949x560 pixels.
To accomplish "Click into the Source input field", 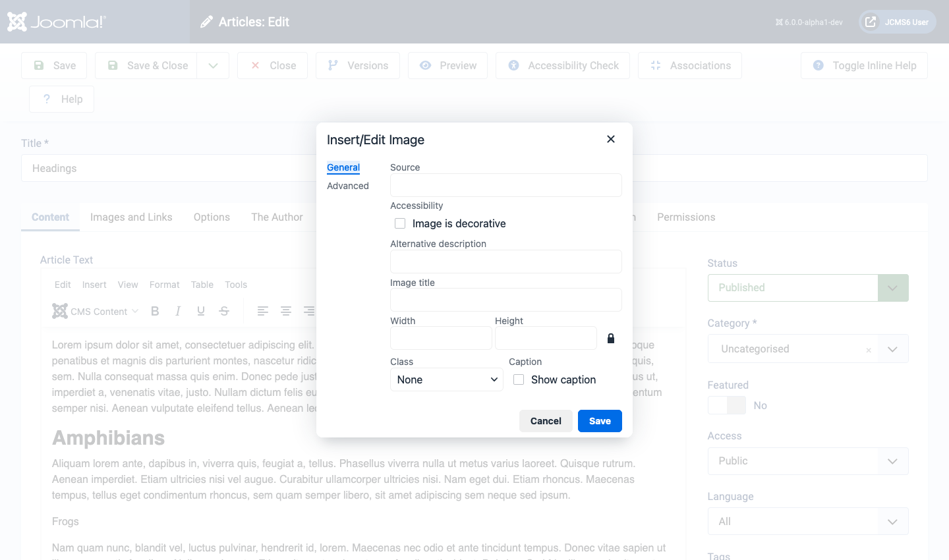I will click(x=505, y=185).
